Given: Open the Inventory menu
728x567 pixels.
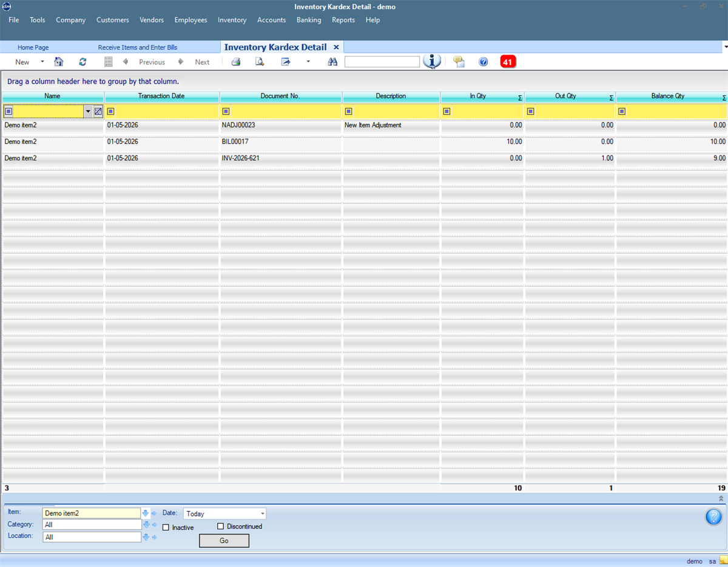Looking at the screenshot, I should 232,20.
